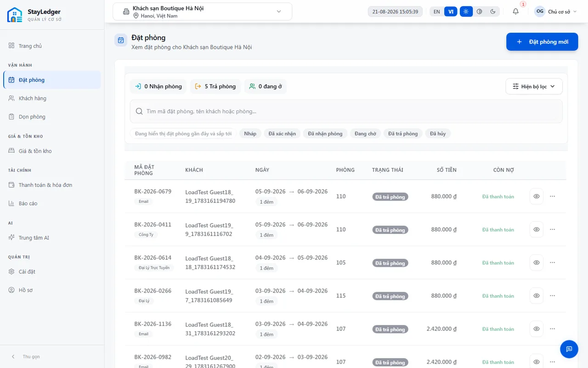Open Cài đặt in the sidebar

click(x=52, y=272)
